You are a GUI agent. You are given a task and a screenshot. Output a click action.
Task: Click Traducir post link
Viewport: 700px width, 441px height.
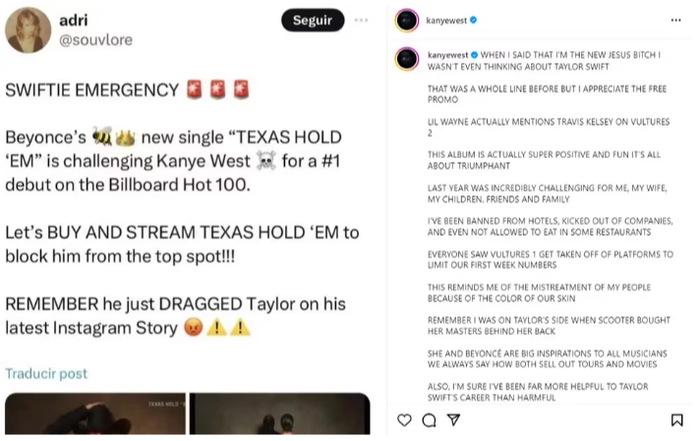[x=46, y=374]
